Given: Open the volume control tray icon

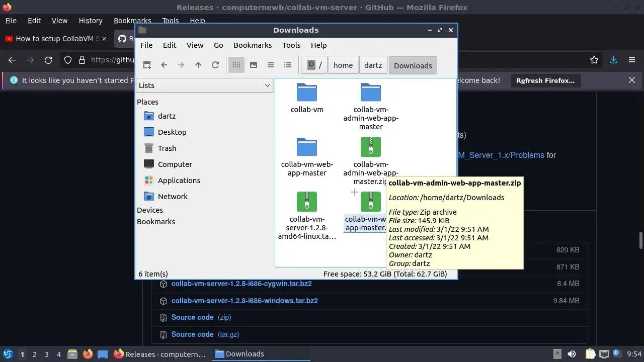Looking at the screenshot, I should click(x=572, y=354).
